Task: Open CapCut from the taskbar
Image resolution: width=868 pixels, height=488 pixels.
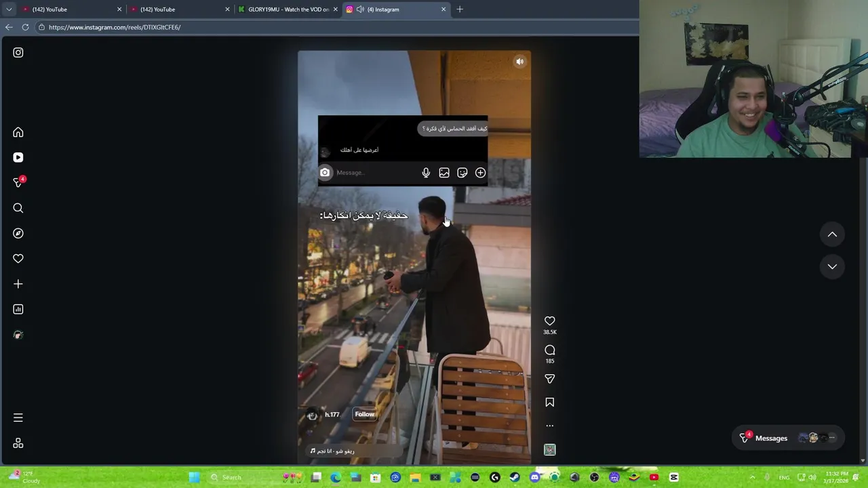Action: point(673,477)
